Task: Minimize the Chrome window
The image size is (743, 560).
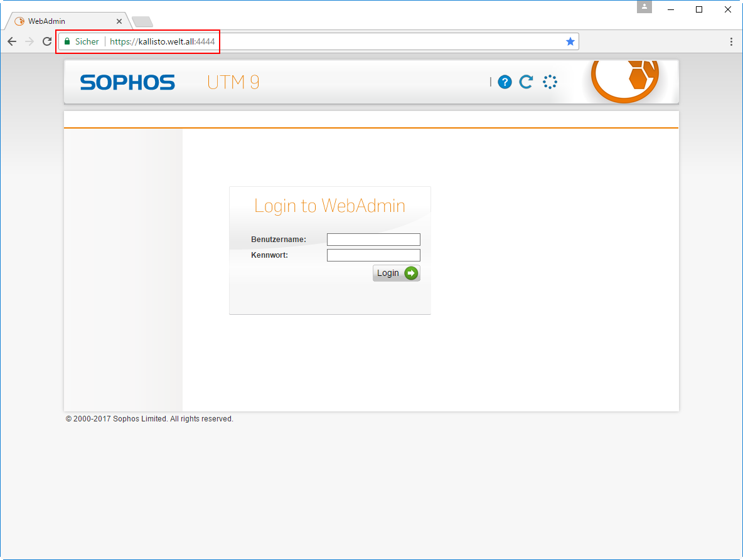Action: pyautogui.click(x=670, y=9)
